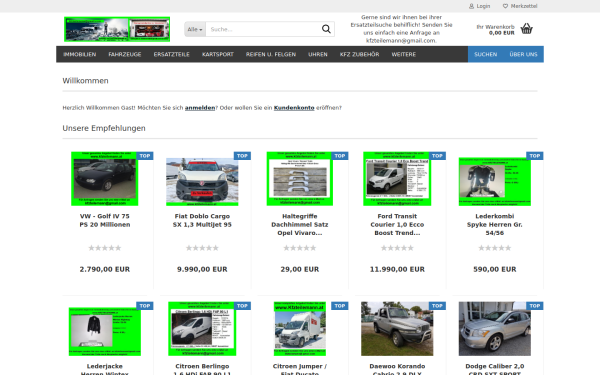
Task: Click TOP badge on VW Golf card
Action: click(x=145, y=156)
